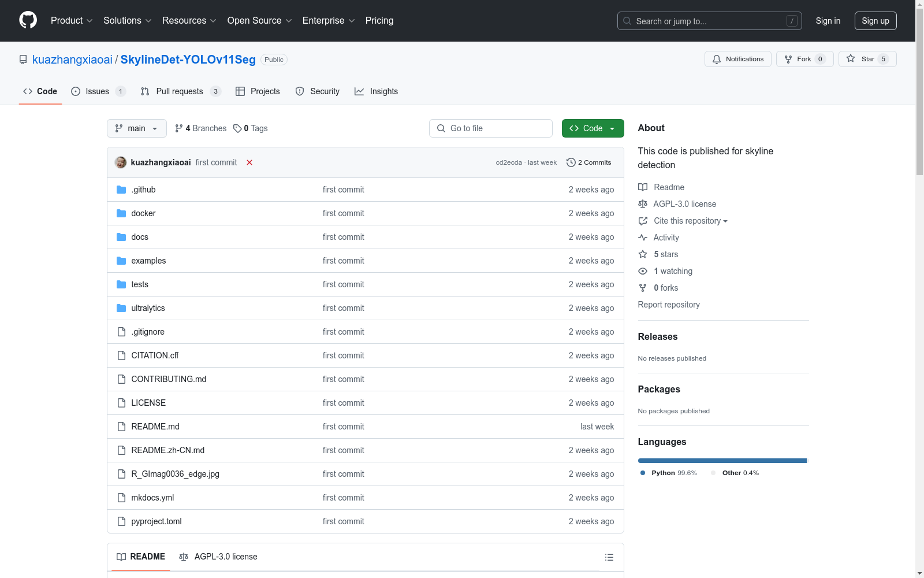Click the repository icon before owner name
This screenshot has height=578, width=924.
coord(23,60)
